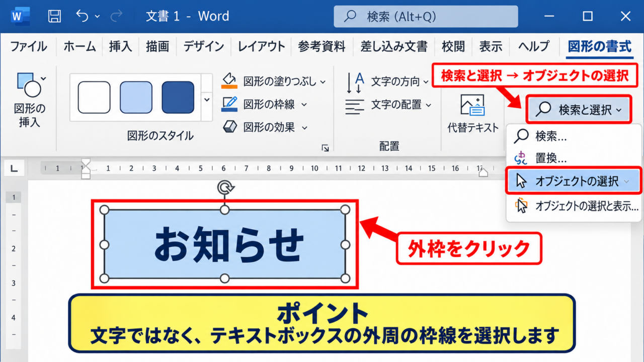The image size is (644, 362).
Task: Apply the white shape style swatch
Action: click(x=94, y=97)
